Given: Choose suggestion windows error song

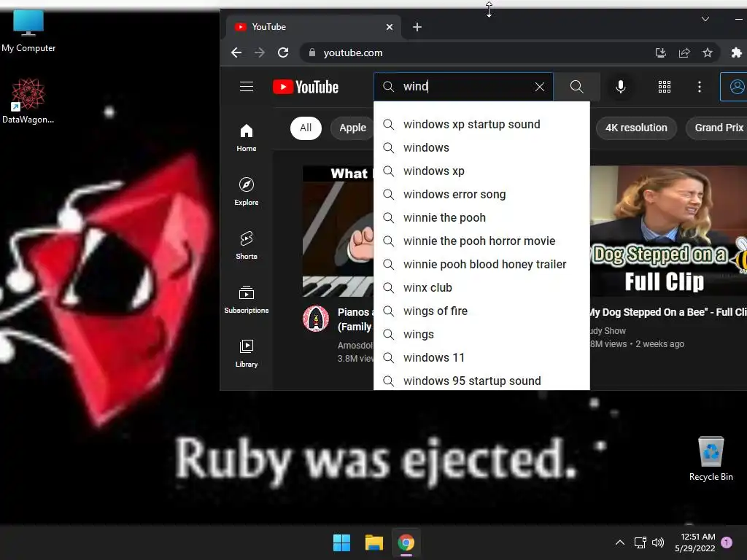Looking at the screenshot, I should (481, 194).
